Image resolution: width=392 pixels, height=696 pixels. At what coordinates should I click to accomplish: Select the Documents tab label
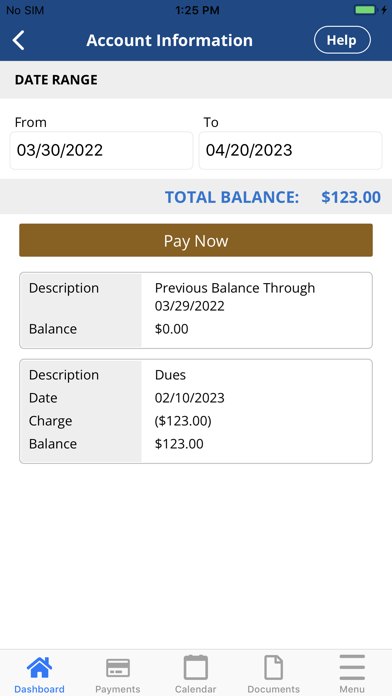point(273,689)
